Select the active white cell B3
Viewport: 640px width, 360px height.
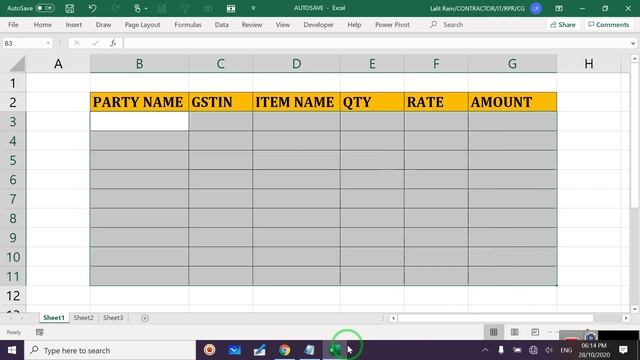(139, 121)
